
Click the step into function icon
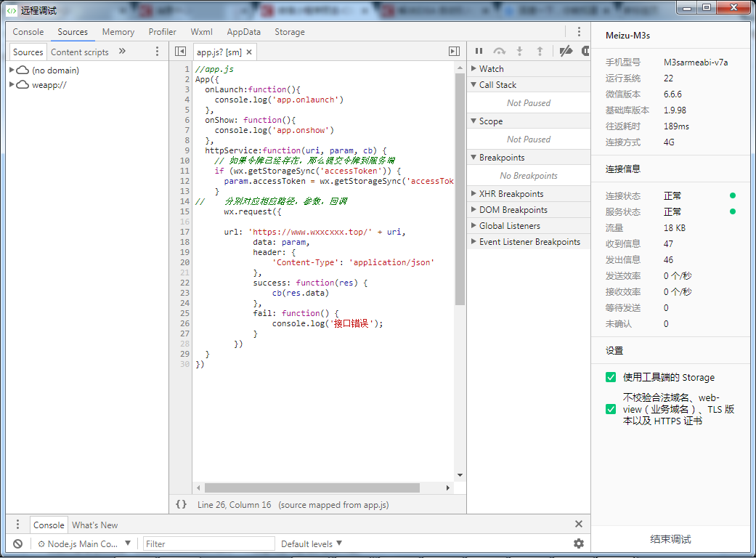520,51
